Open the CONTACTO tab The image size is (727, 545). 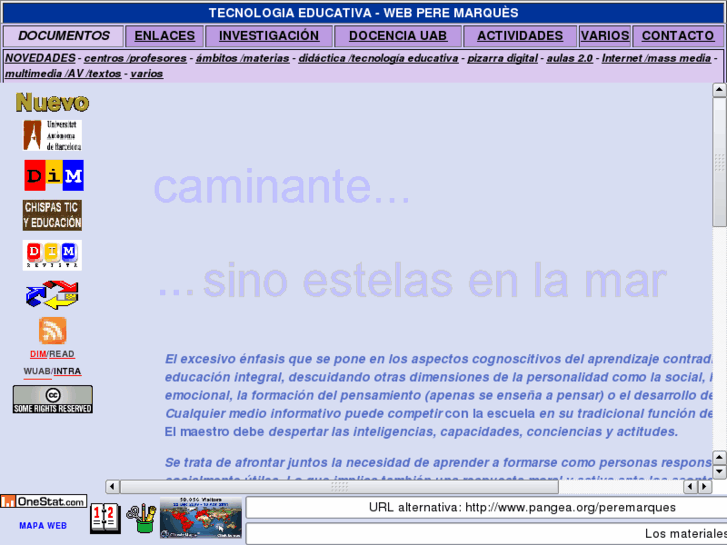click(678, 36)
